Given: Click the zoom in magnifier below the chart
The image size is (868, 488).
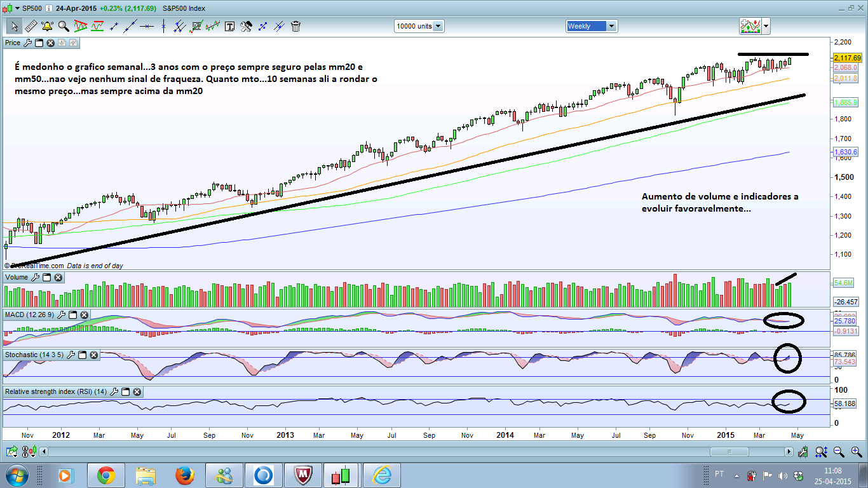Looking at the screenshot, I should coord(856,452).
